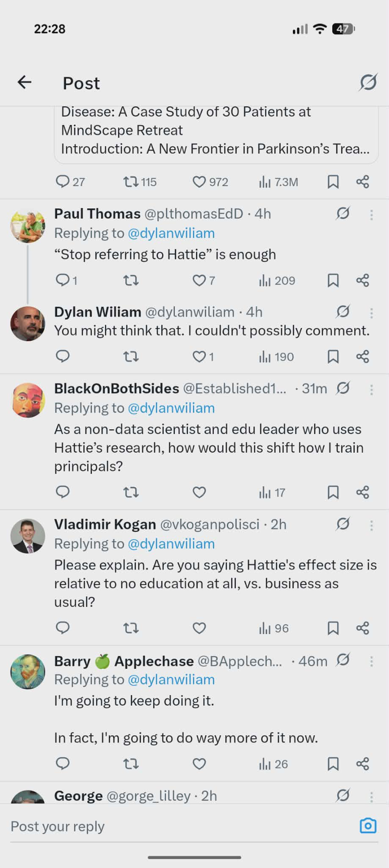Open the @vkoganpolisci profile handle
Image resolution: width=389 pixels, height=868 pixels.
209,524
